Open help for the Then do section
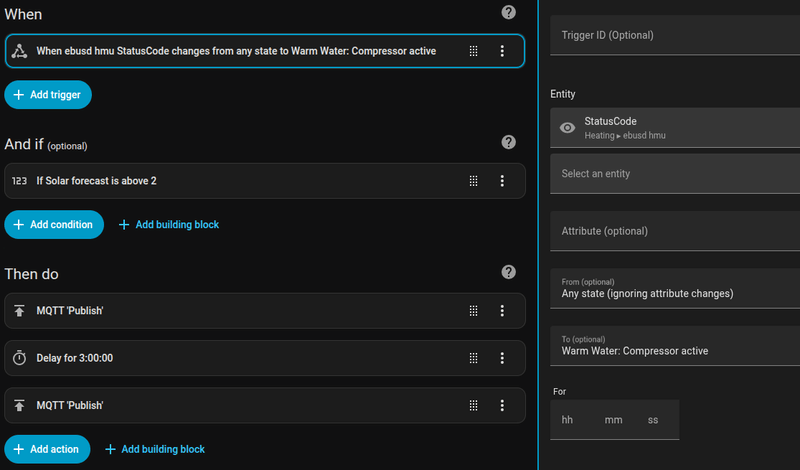The image size is (800, 470). coord(508,272)
